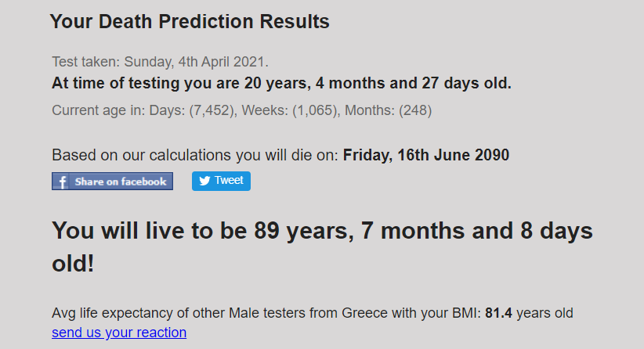Open the 'send us your reaction' link
This screenshot has width=644, height=349.
(x=119, y=333)
